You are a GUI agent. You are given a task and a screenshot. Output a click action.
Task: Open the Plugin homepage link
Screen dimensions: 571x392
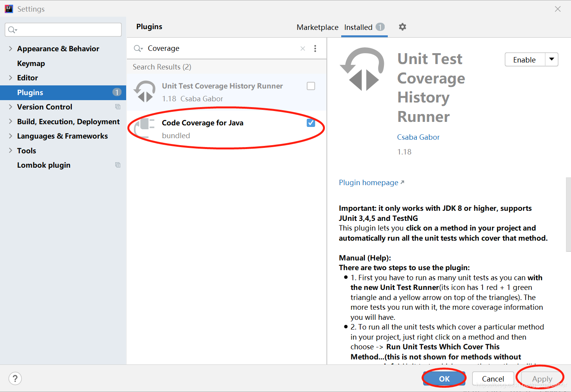tap(371, 182)
